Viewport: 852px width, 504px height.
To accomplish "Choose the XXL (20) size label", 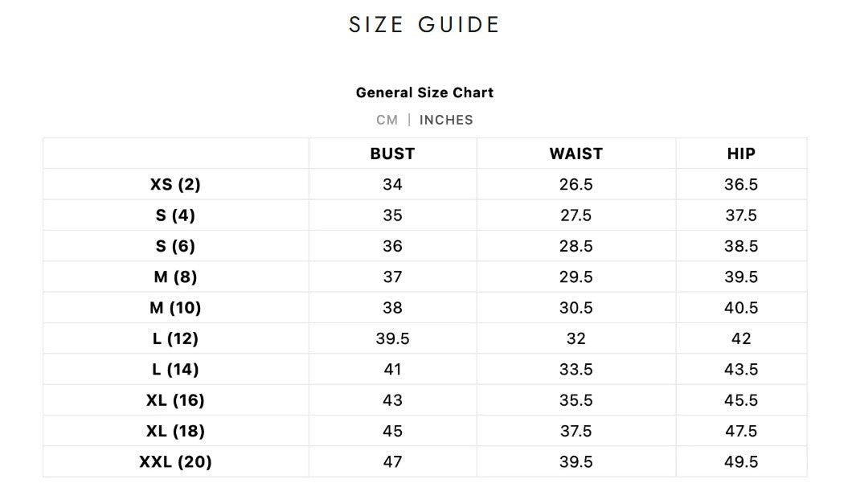I will (x=175, y=462).
